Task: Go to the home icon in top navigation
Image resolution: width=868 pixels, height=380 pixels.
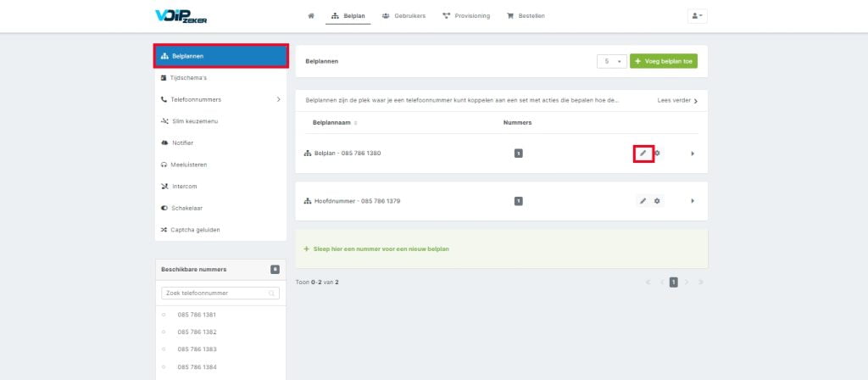Action: [x=311, y=16]
